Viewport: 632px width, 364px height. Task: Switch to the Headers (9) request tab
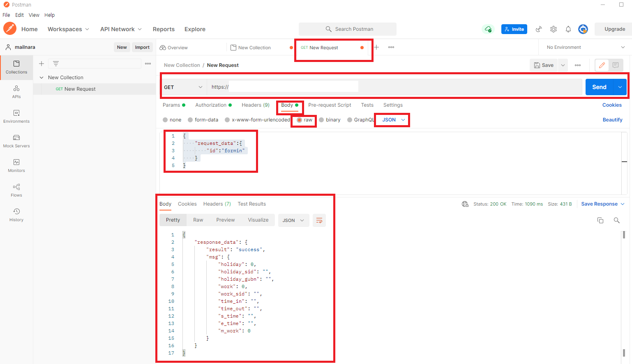pos(256,105)
